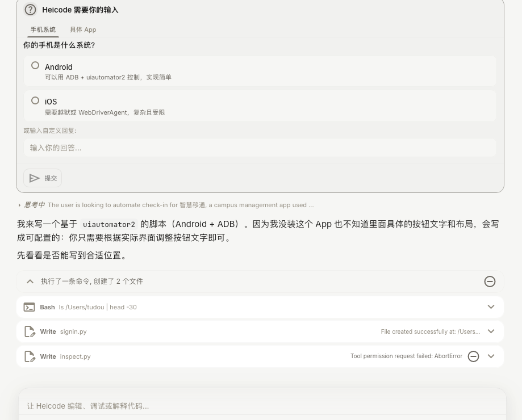The width and height of the screenshot is (522, 420).
Task: Click the signin.py file name
Action: click(73, 331)
